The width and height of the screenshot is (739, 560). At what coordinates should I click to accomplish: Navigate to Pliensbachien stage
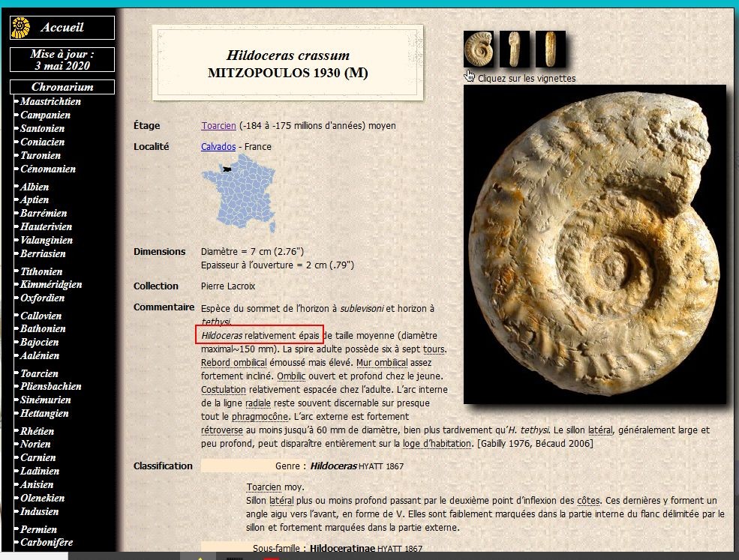[51, 386]
